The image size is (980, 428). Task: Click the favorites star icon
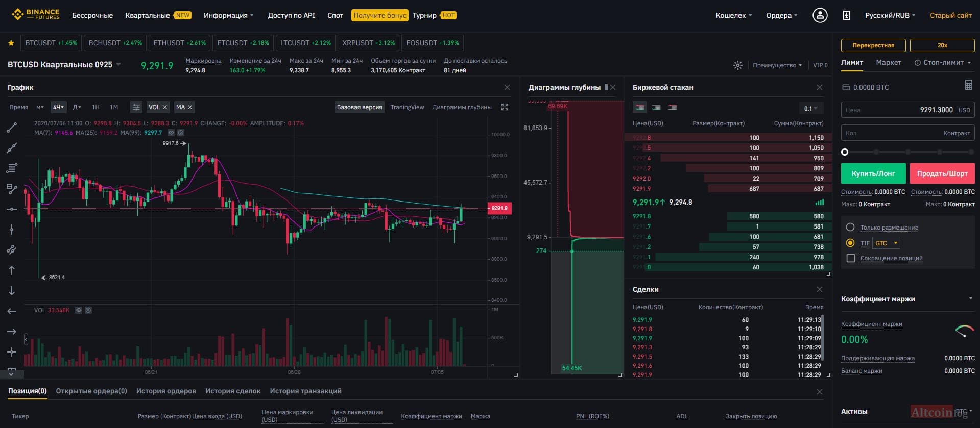click(11, 43)
